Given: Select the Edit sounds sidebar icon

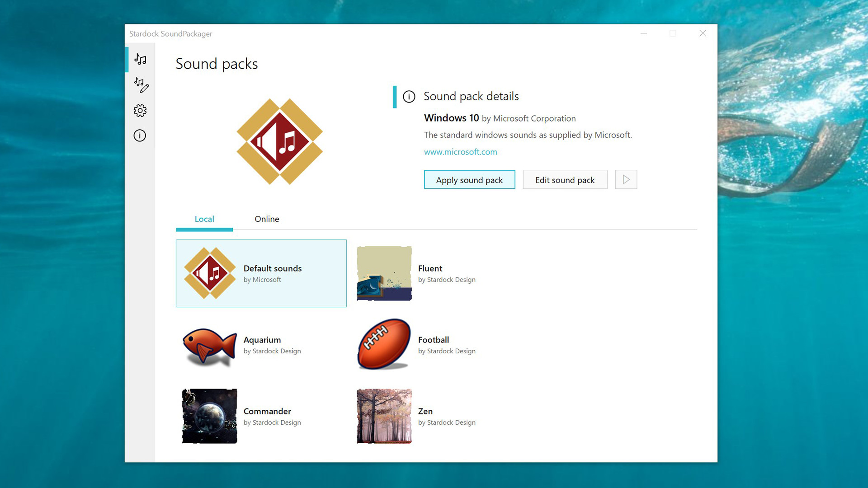Looking at the screenshot, I should coord(141,85).
